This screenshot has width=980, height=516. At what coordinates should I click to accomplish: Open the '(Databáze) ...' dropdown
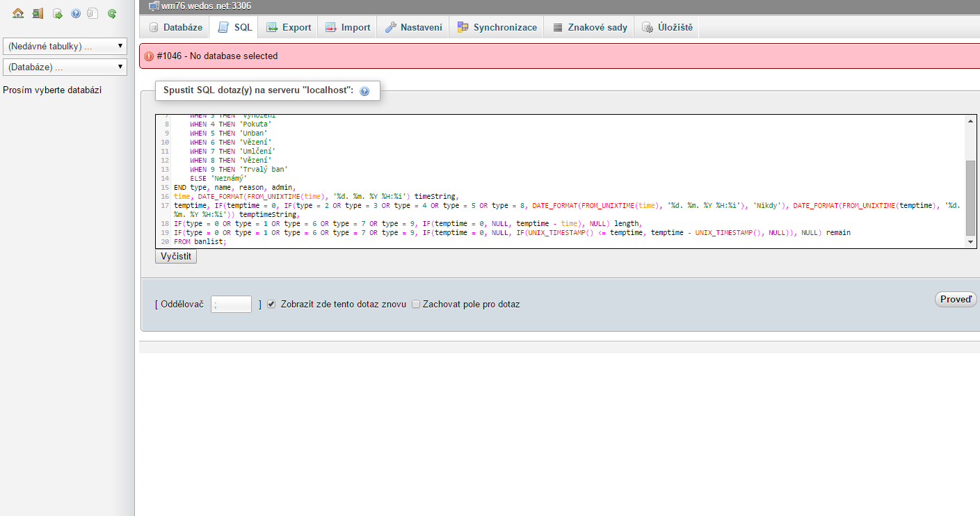pyautogui.click(x=65, y=67)
